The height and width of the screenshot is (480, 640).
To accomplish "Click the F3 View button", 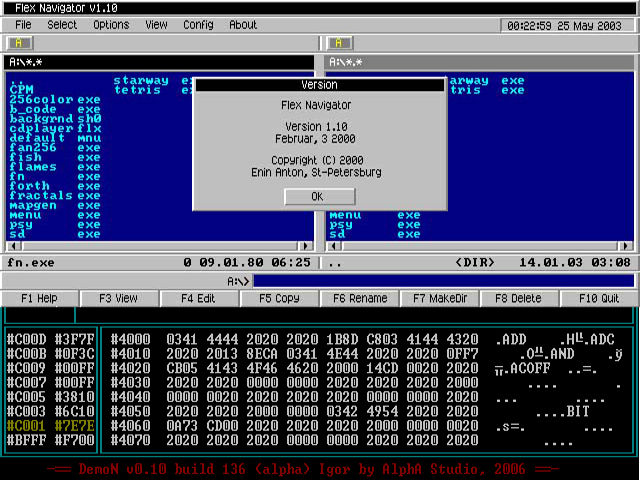I will tap(119, 298).
